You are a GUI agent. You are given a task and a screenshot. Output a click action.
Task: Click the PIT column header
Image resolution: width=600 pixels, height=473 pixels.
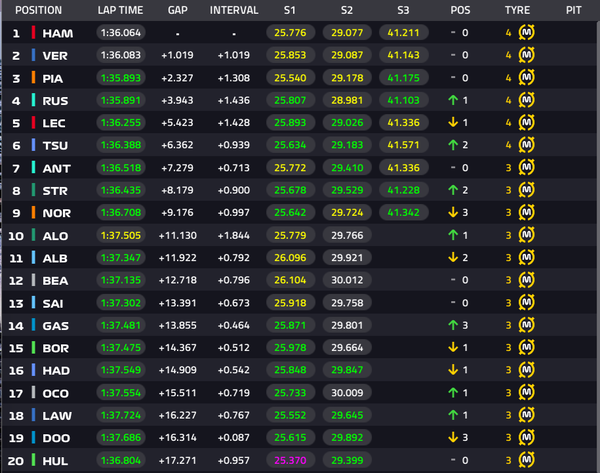pyautogui.click(x=574, y=10)
